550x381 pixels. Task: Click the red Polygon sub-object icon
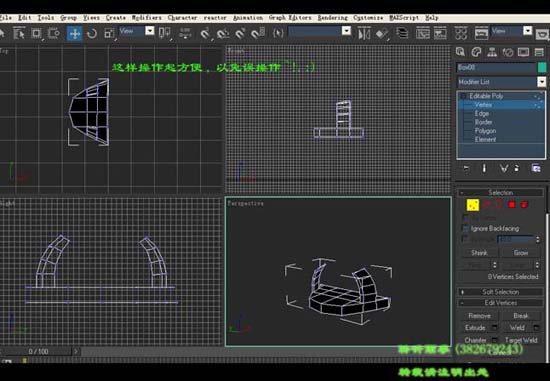coord(512,205)
